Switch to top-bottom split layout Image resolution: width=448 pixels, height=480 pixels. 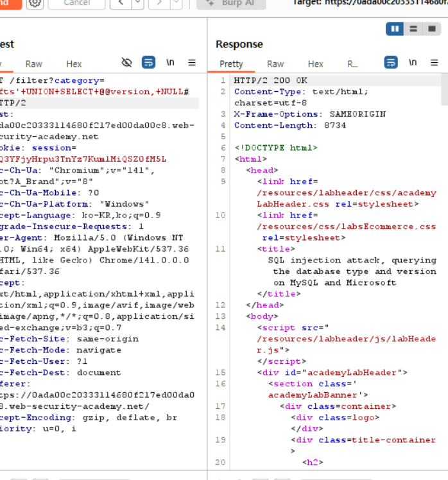(413, 29)
